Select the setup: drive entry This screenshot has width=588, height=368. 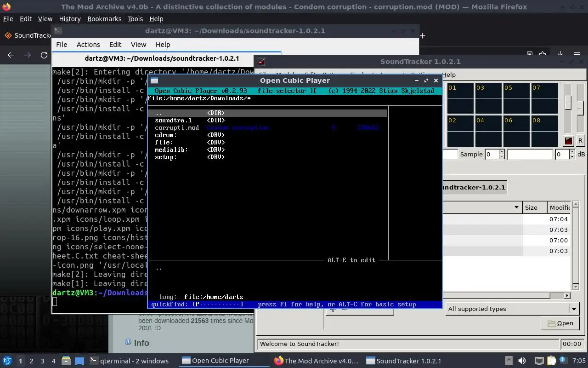(x=267, y=157)
